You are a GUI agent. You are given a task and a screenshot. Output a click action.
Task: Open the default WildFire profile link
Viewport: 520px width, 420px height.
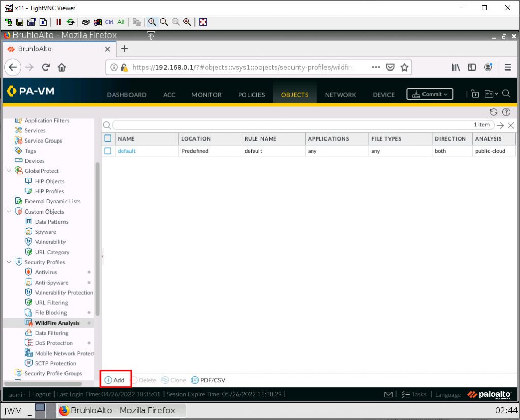click(x=126, y=151)
